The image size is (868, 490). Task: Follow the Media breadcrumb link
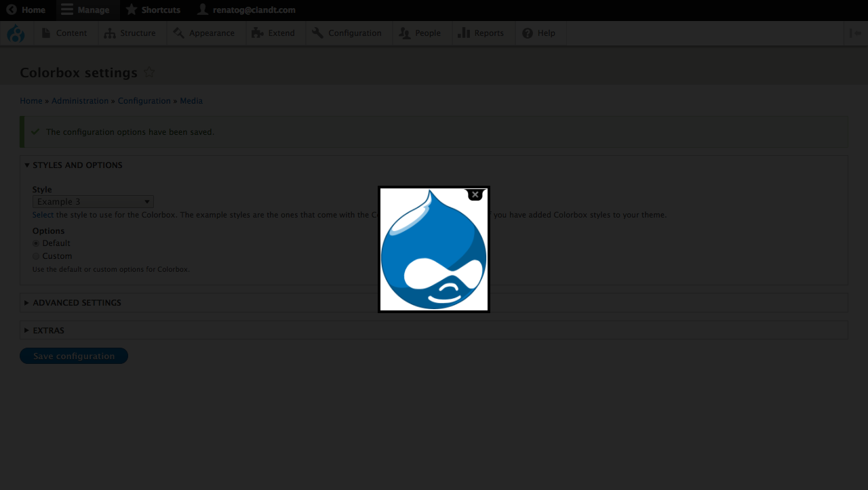191,101
